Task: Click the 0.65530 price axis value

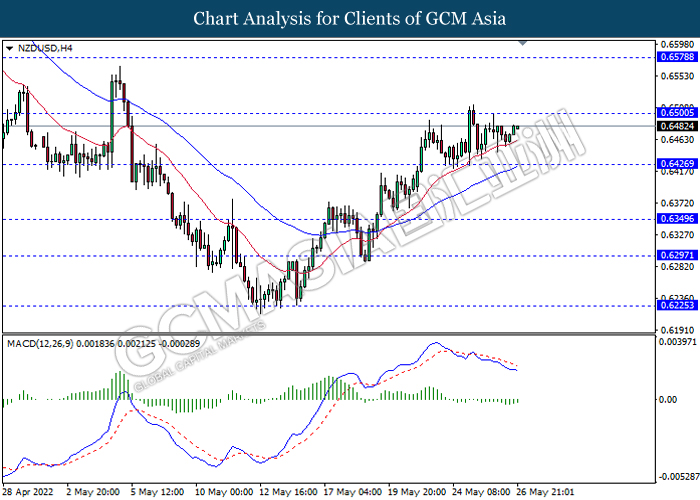Action: pyautogui.click(x=677, y=76)
